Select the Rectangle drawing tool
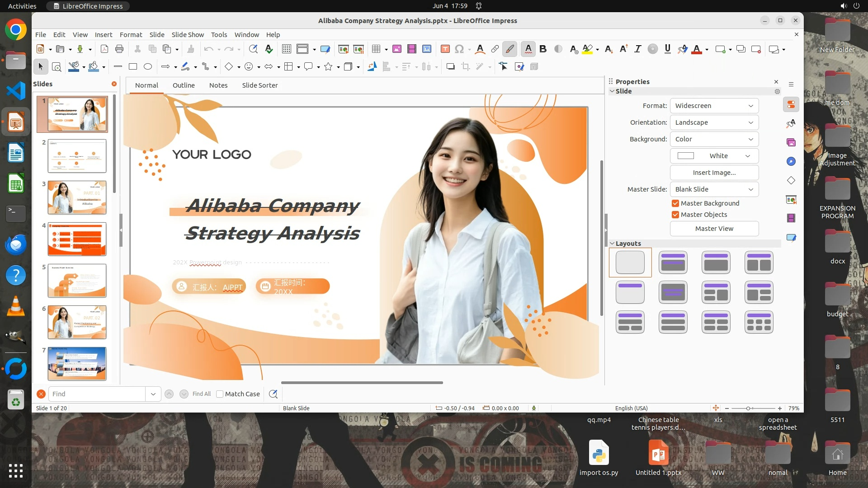868x488 pixels. click(132, 67)
